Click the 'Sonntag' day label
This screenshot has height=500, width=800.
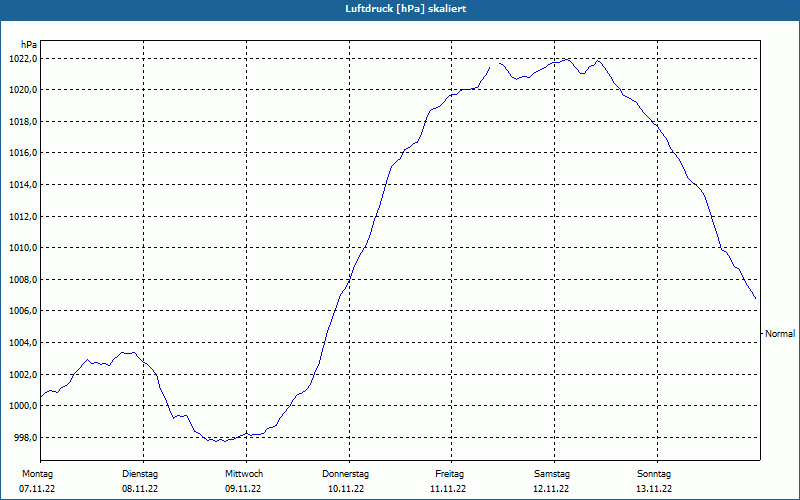point(654,474)
